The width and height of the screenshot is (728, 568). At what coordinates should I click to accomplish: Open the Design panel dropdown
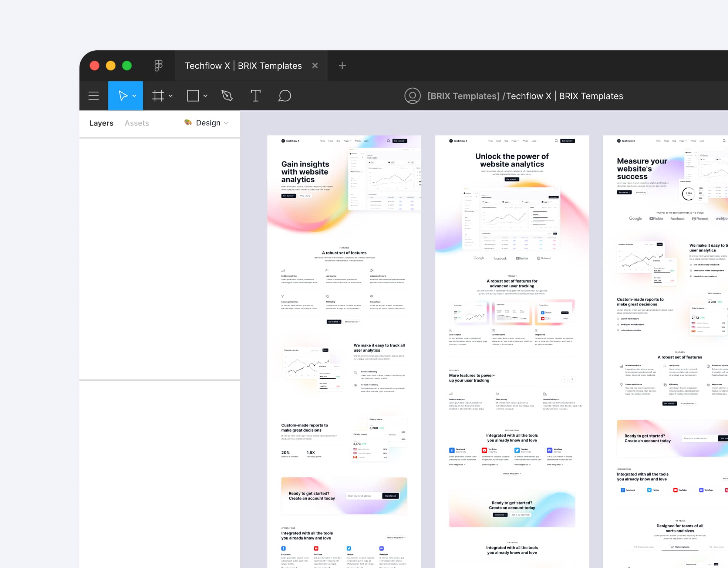point(226,123)
